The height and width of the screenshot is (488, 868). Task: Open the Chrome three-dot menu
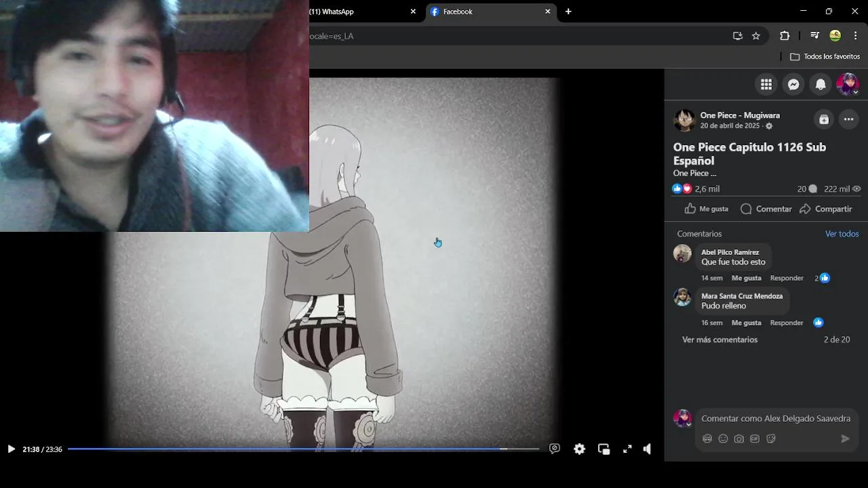pos(856,36)
